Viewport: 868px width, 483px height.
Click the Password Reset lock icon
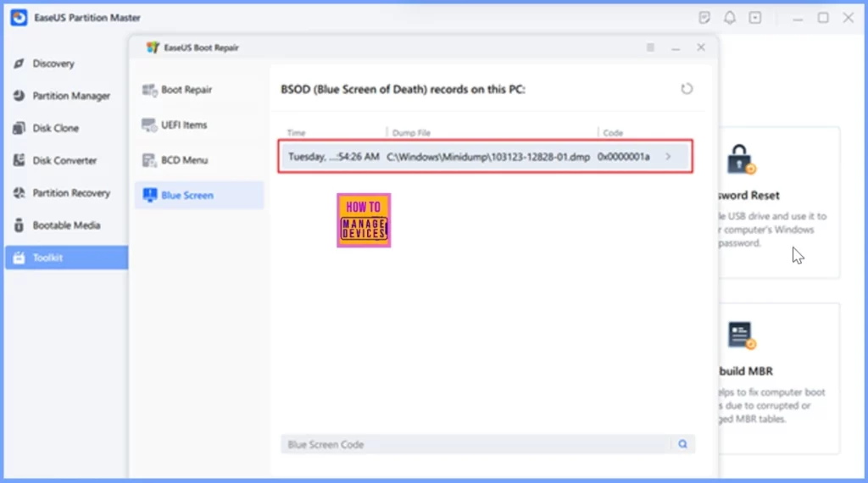(x=741, y=159)
